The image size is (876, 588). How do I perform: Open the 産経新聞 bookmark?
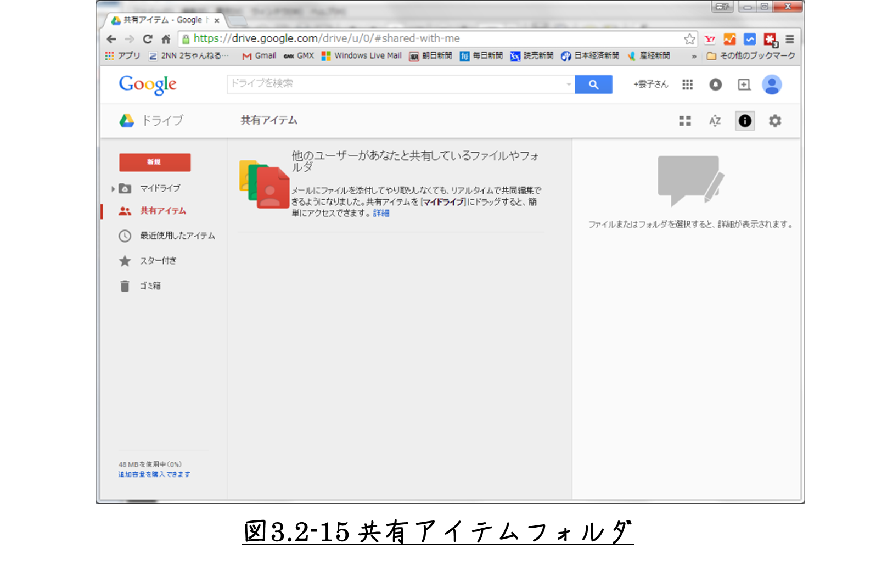(x=649, y=55)
